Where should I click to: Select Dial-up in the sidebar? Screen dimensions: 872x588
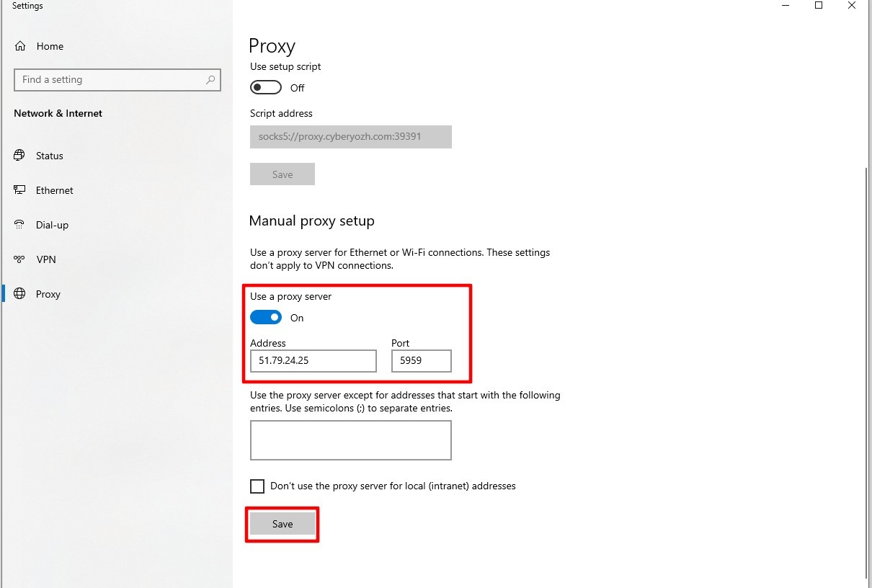coord(52,225)
